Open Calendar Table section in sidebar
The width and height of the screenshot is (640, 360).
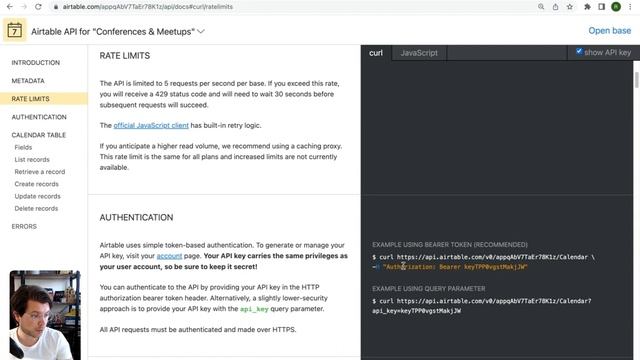coord(38,135)
